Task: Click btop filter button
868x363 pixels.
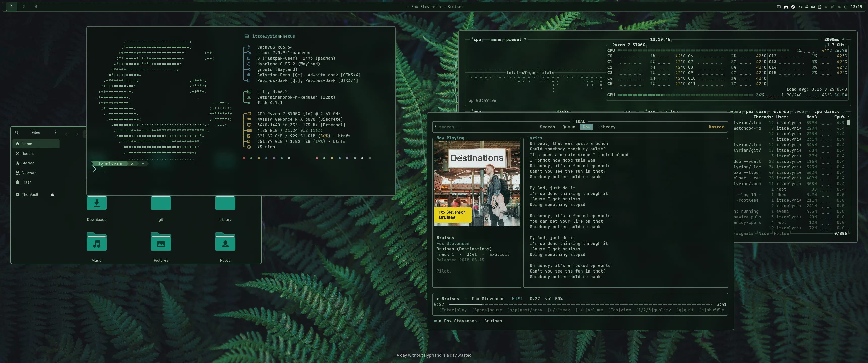Action: (670, 112)
